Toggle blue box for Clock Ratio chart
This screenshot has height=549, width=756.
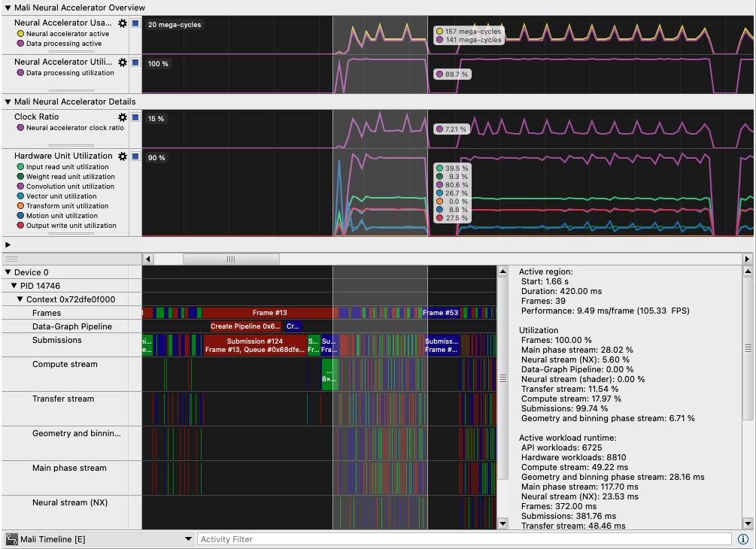pyautogui.click(x=135, y=117)
